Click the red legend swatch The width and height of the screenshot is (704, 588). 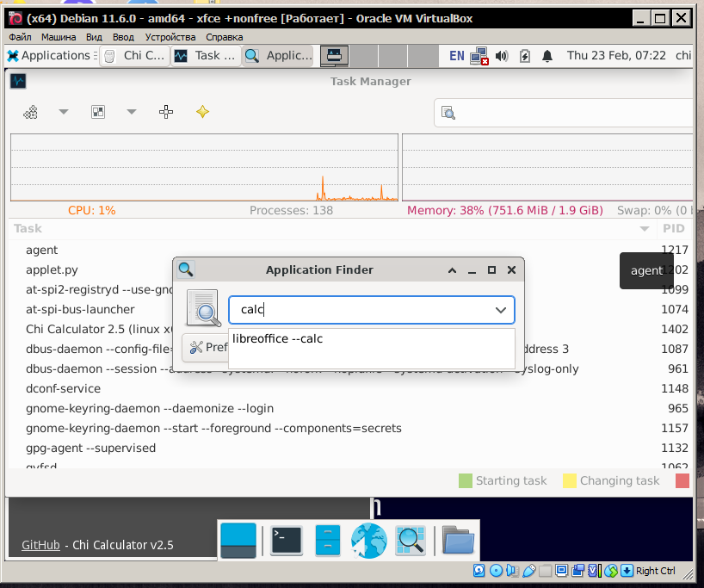point(682,480)
